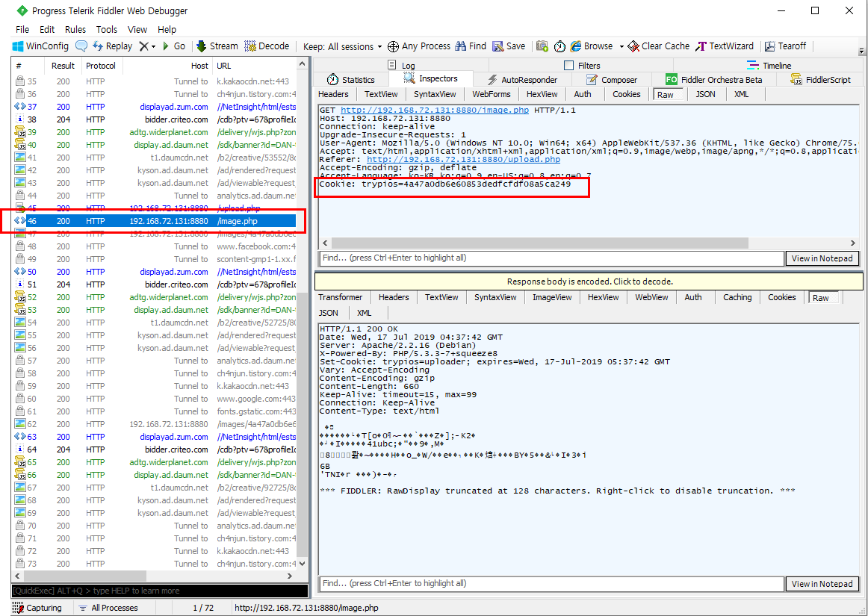Open the View menu
The image size is (868, 616).
tap(137, 29)
